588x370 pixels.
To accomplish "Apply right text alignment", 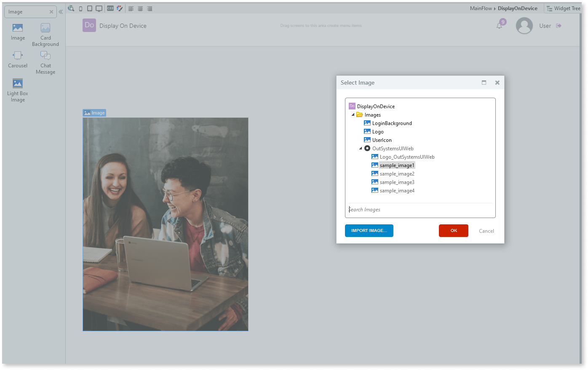I will click(x=150, y=8).
